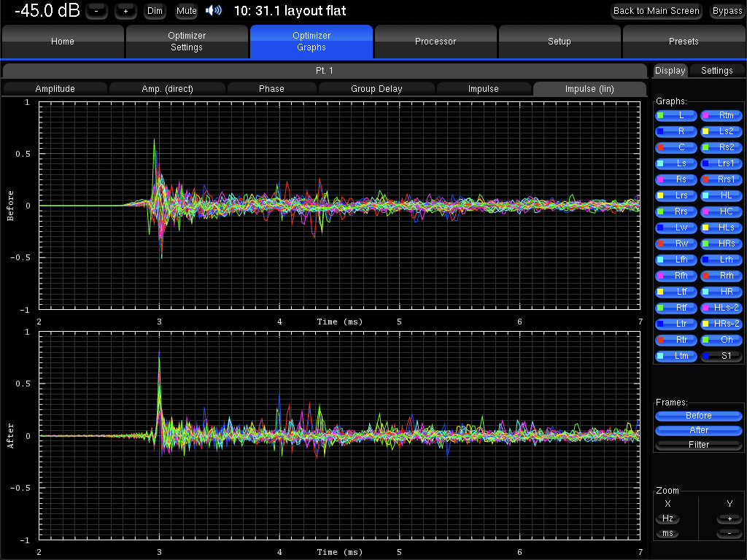Screen dimensions: 747x560
Task: Increase volume with the plus button
Action: (125, 11)
